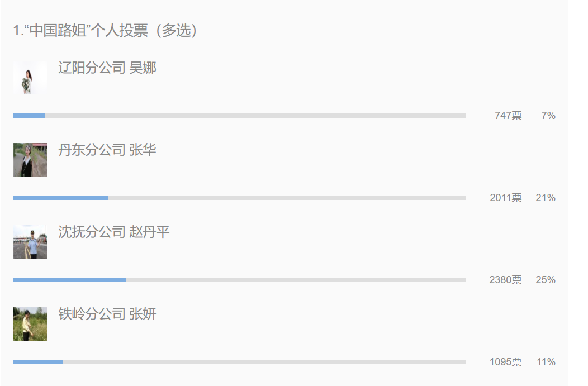Click the photo of 丹东分公司 张华
This screenshot has width=588, height=386.
pyautogui.click(x=30, y=160)
